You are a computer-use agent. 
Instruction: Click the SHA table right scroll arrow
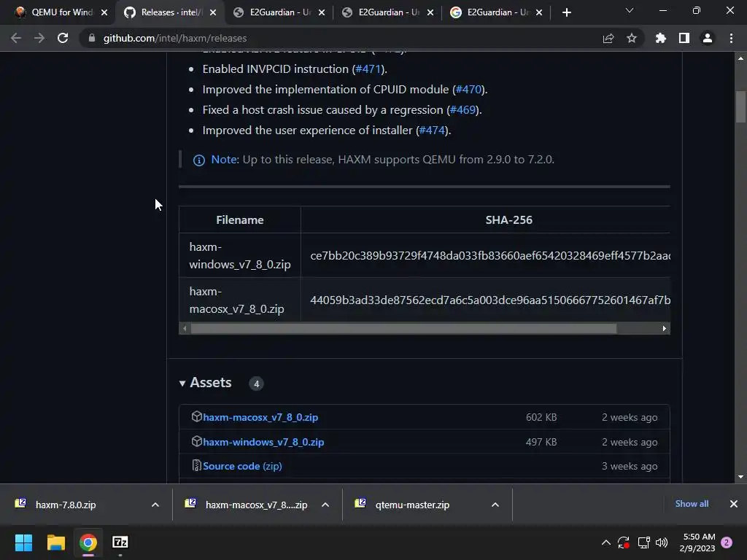[x=665, y=329]
